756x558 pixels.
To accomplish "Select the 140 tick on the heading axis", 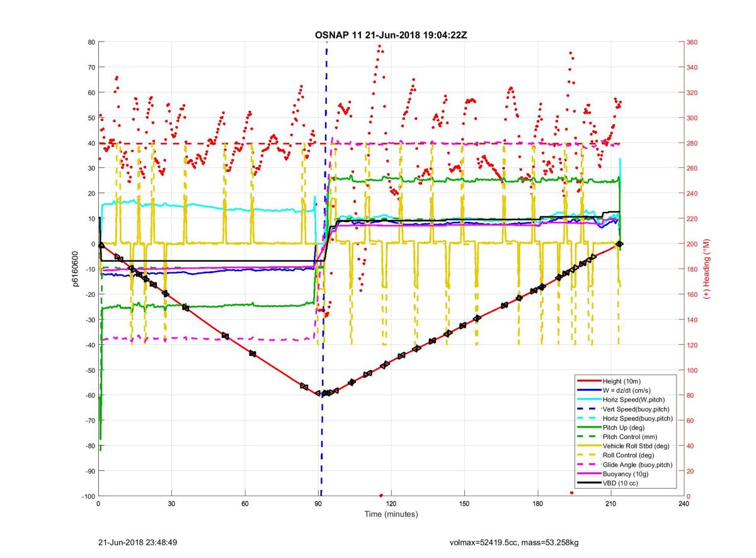I will click(692, 320).
